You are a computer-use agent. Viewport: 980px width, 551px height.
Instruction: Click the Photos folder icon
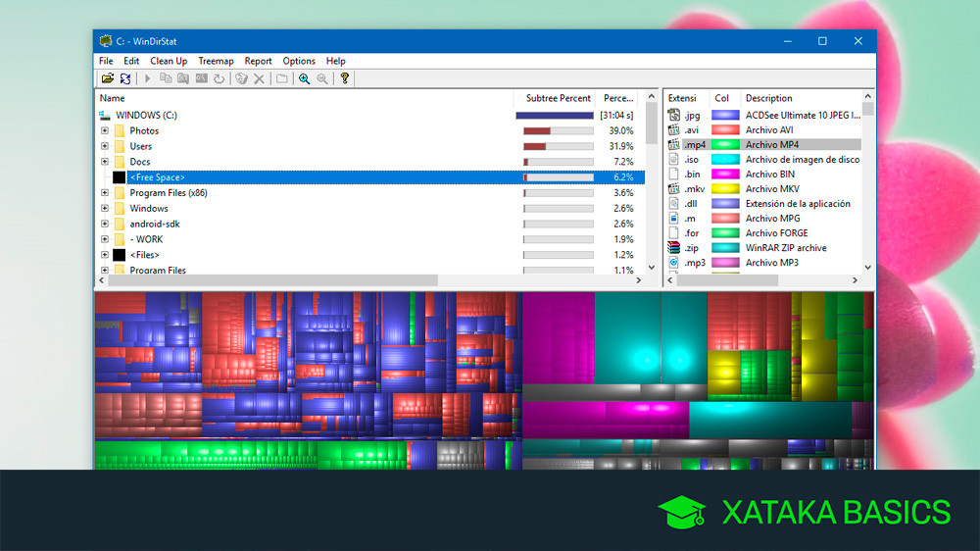coord(120,130)
